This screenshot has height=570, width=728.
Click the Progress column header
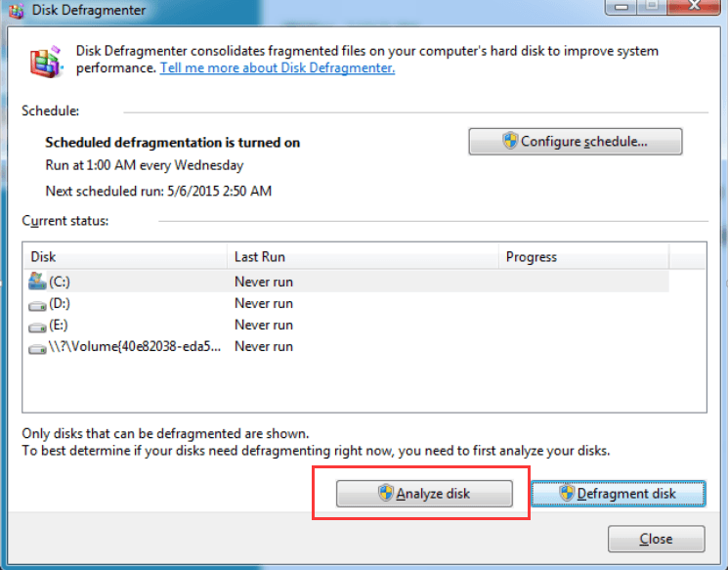pyautogui.click(x=582, y=257)
